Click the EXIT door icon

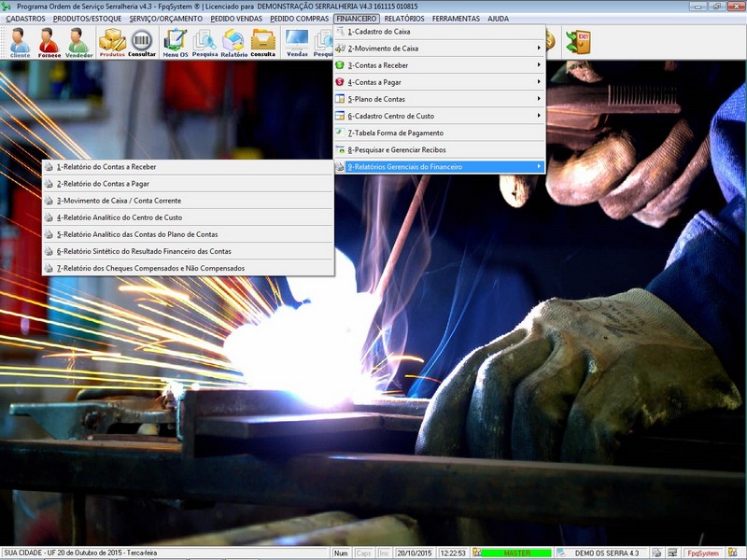click(x=579, y=42)
